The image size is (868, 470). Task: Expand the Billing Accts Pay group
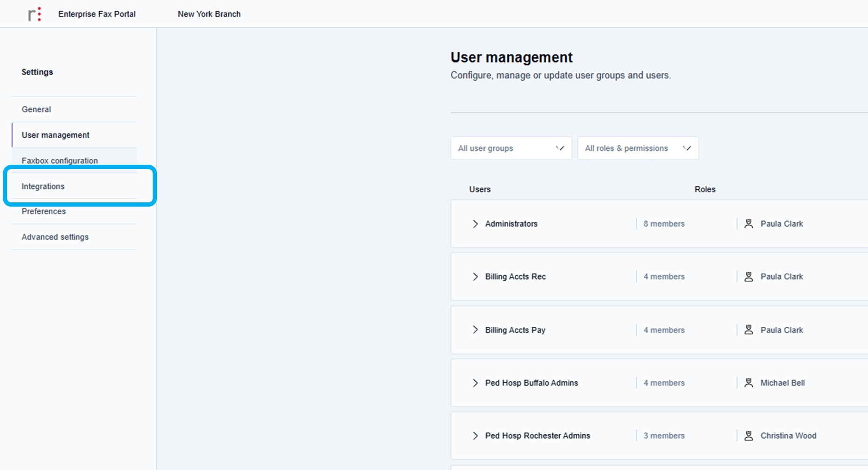475,330
